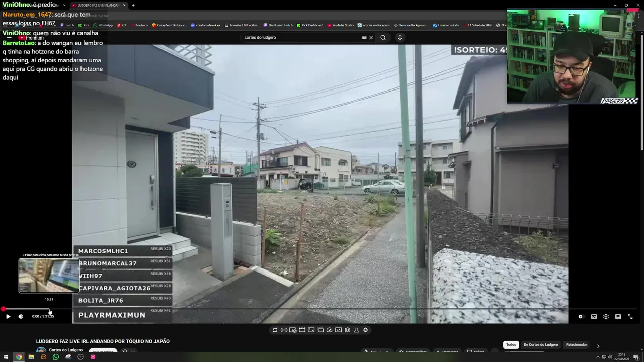The height and width of the screenshot is (362, 644).
Task: Open File Explorer from taskbar
Action: point(31,357)
